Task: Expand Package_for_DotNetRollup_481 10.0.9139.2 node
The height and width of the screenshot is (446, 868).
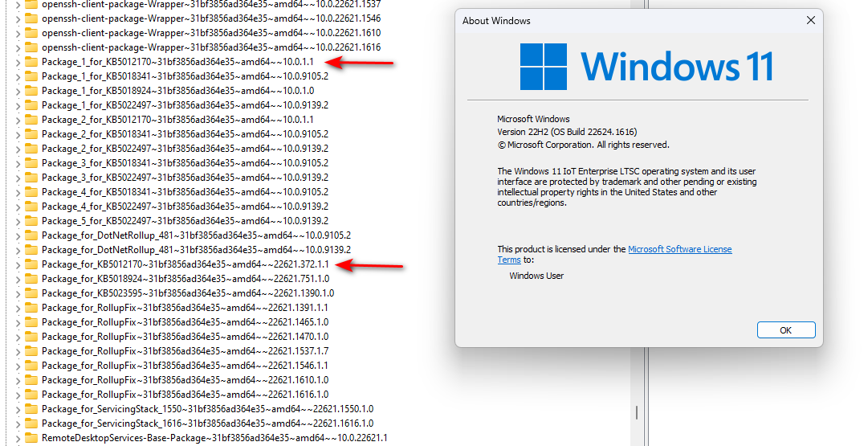Action: (x=18, y=250)
